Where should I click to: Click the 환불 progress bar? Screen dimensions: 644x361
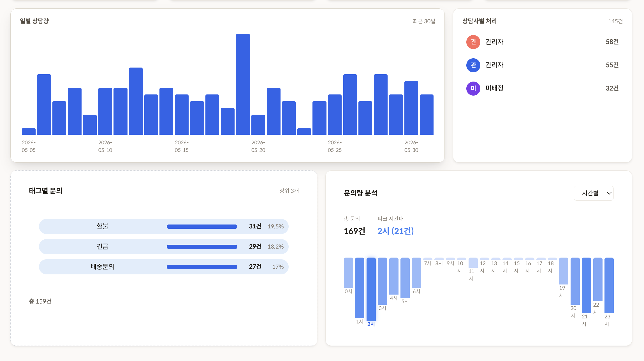coord(202,226)
